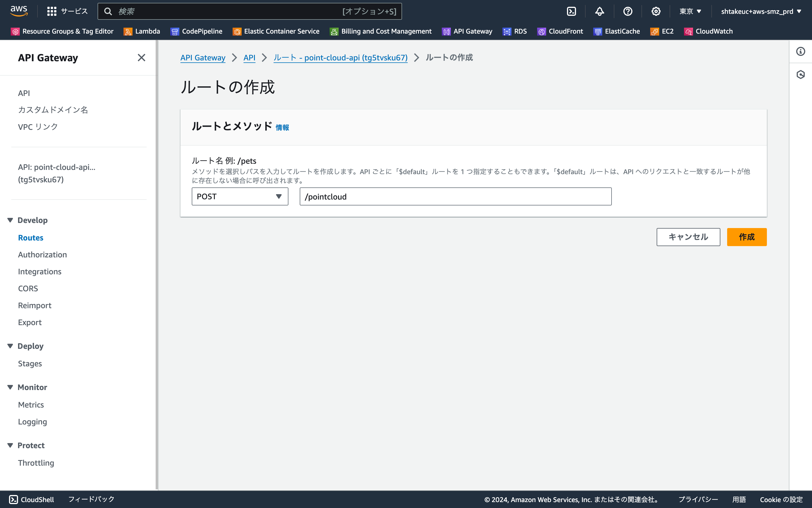
Task: Open CORS in the sidebar
Action: (28, 289)
